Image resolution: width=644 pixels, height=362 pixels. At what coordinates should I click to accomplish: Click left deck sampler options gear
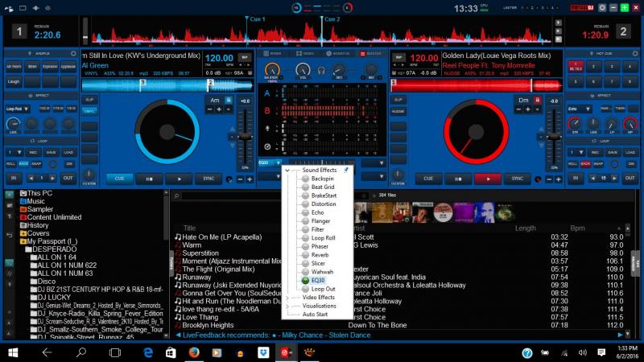coord(73,53)
